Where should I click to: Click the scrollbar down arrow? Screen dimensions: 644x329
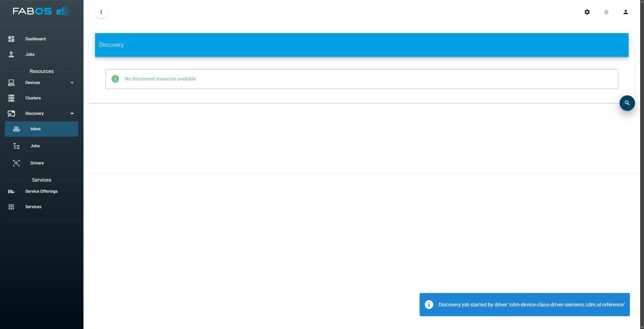pyautogui.click(x=642, y=327)
